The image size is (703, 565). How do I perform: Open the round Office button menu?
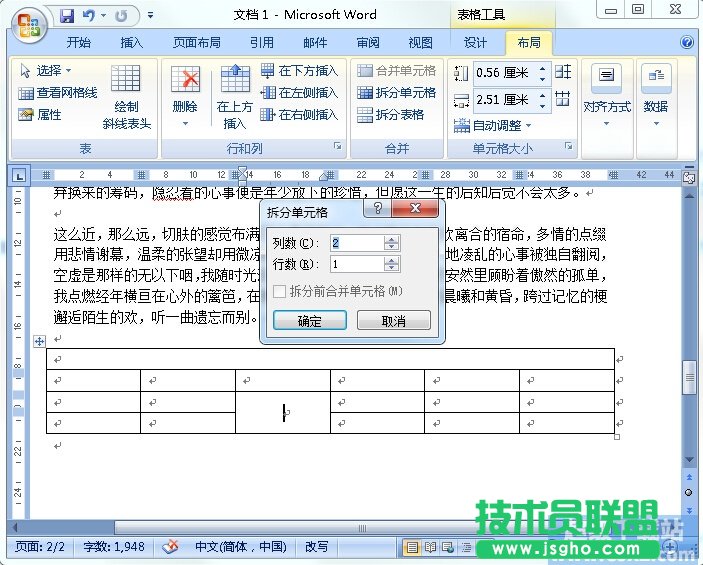28,21
